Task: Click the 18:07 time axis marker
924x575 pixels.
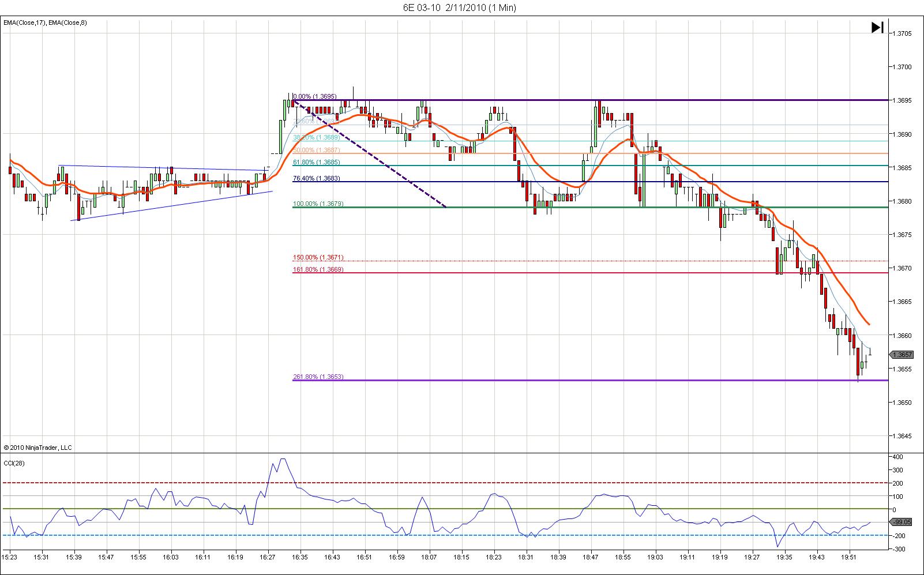Action: [428, 557]
